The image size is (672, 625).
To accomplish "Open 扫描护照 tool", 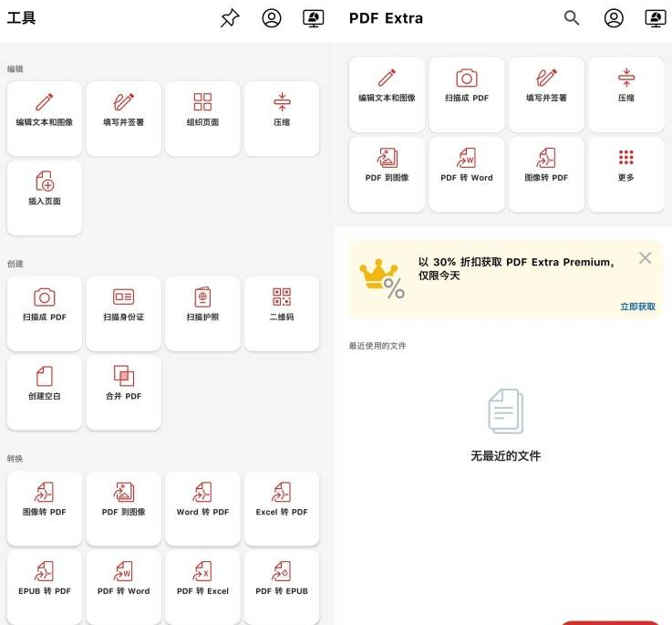I will pos(202,314).
